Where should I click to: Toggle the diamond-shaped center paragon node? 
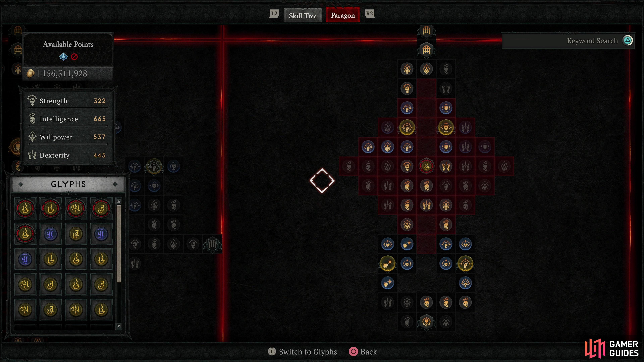pos(321,181)
